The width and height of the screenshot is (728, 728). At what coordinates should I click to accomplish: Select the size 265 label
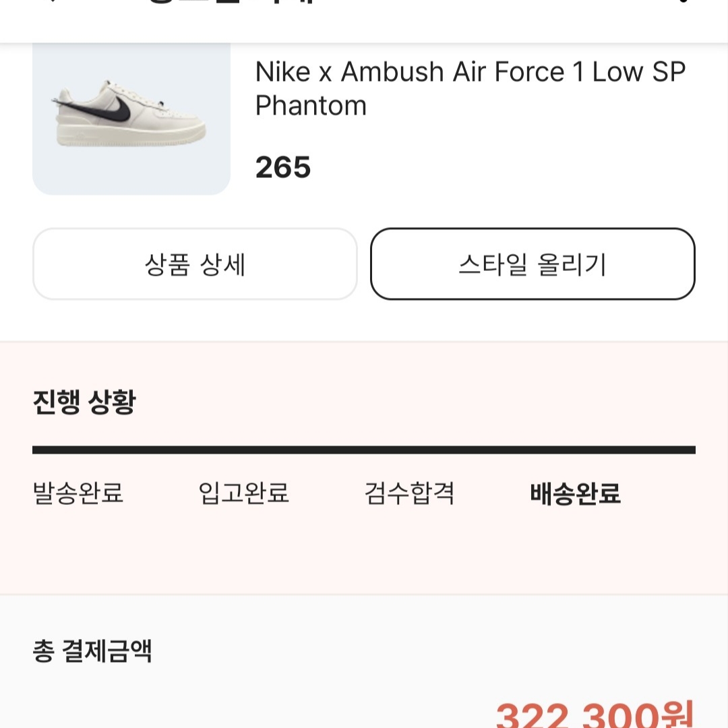point(282,167)
